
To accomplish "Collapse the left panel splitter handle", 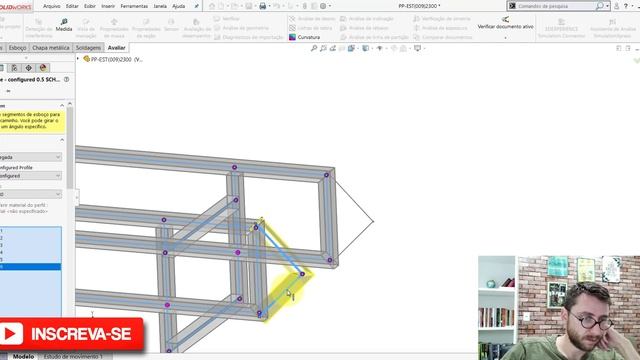I will tap(77, 197).
